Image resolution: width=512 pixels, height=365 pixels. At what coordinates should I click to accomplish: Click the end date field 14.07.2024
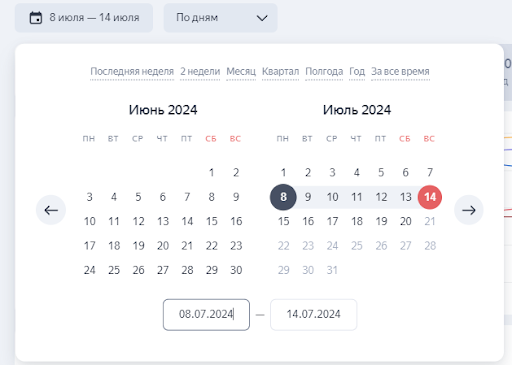(313, 315)
